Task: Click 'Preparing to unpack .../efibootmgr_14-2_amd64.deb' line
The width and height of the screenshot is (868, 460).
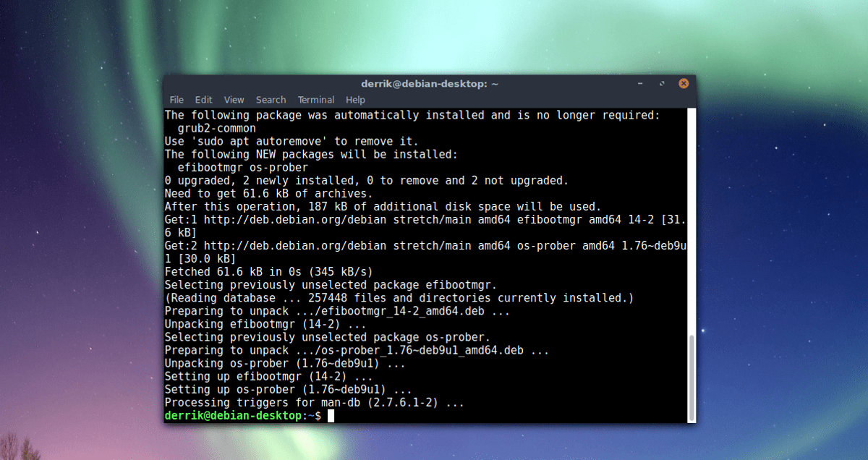Action: point(337,311)
